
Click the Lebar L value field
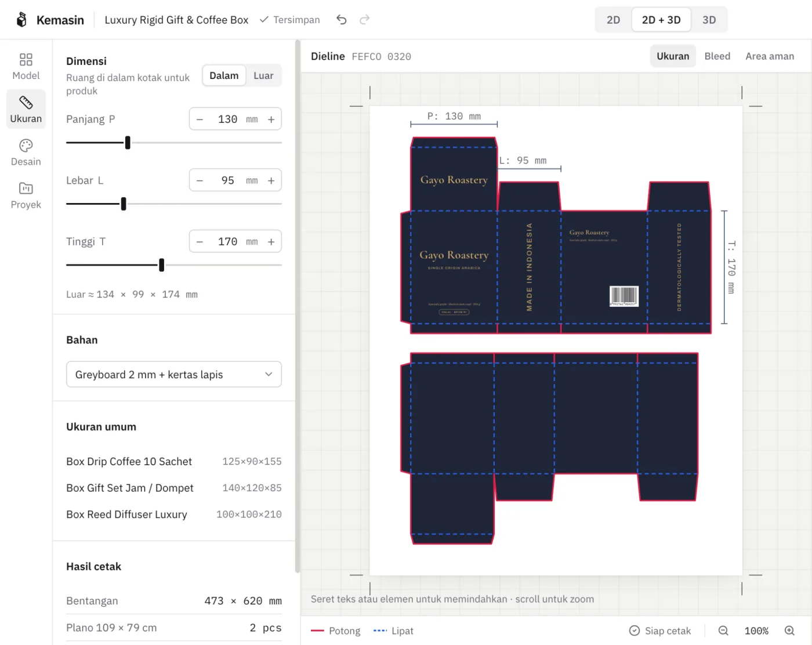coord(227,181)
